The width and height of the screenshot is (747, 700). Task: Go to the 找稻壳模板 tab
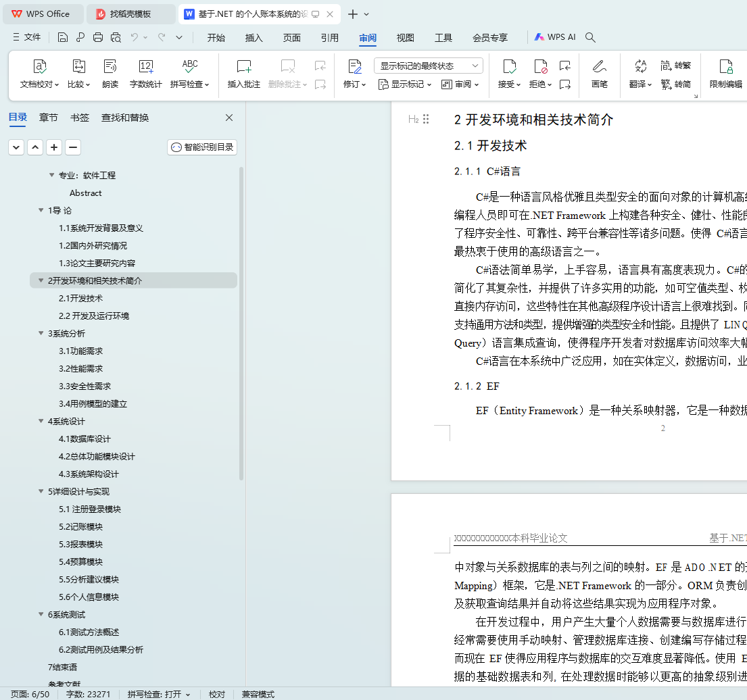130,14
